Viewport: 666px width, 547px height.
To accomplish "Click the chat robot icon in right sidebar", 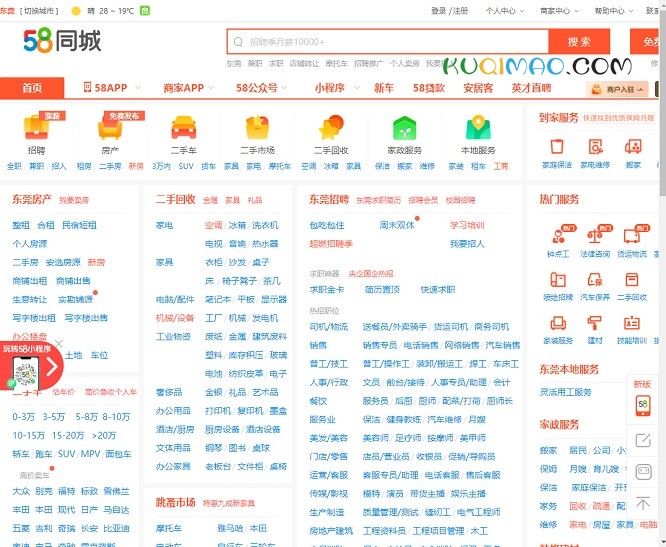I will (643, 472).
